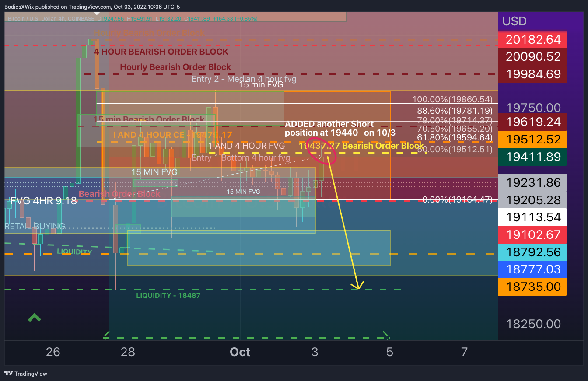Click the 15 min Bearish Order Block label
588x381 pixels.
(x=149, y=119)
